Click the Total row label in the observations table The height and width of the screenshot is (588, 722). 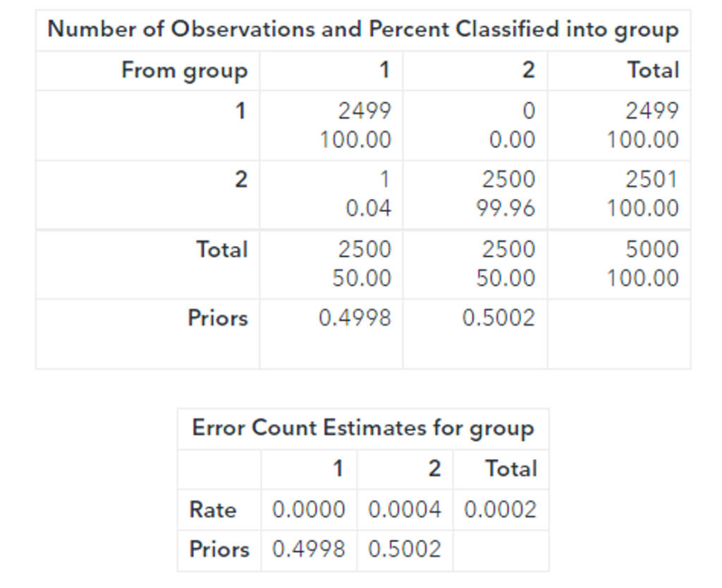pos(222,250)
